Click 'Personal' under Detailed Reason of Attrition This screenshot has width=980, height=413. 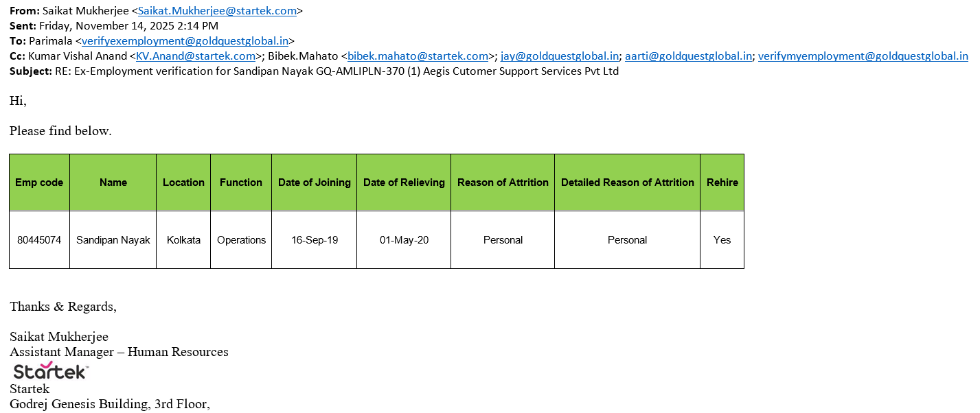click(x=628, y=240)
